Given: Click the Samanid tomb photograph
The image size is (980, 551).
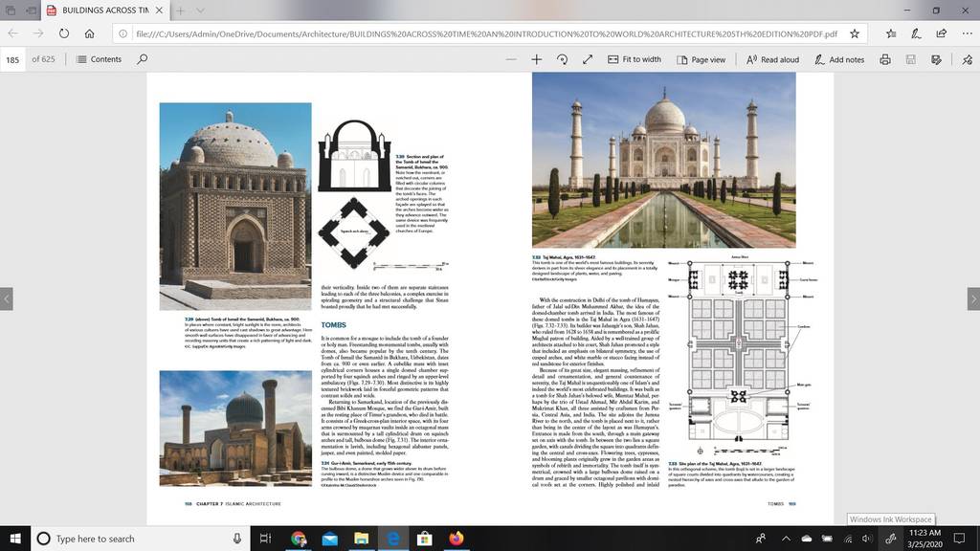Looking at the screenshot, I should click(235, 207).
